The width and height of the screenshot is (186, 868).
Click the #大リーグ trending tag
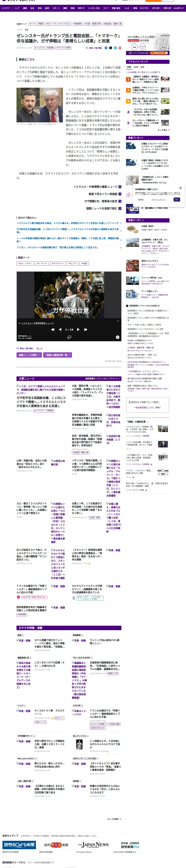(x=51, y=24)
